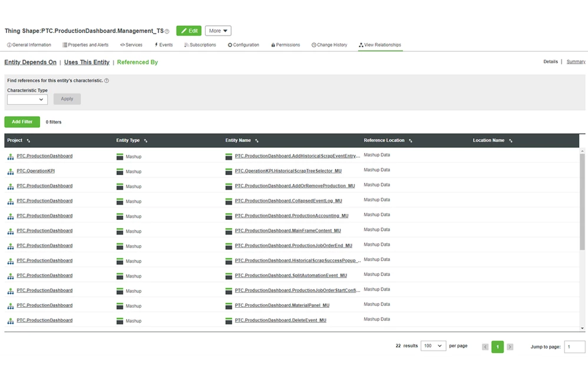Switch to Details view
The height and width of the screenshot is (379, 588).
[x=550, y=61]
